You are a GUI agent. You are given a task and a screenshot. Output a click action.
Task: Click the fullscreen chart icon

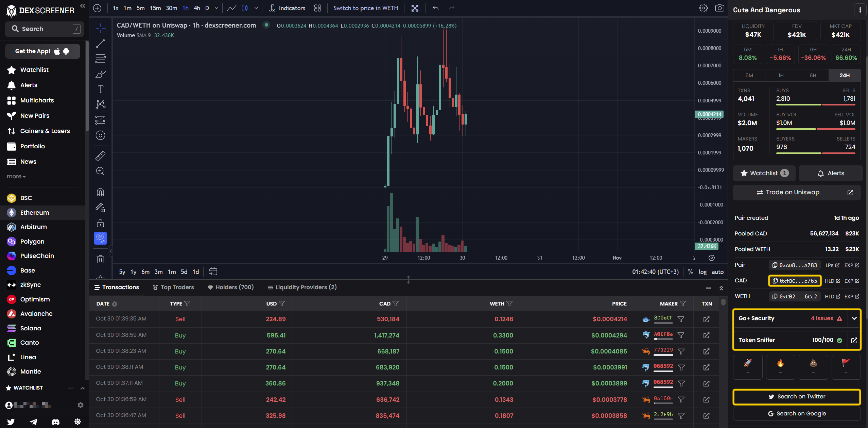pos(415,8)
